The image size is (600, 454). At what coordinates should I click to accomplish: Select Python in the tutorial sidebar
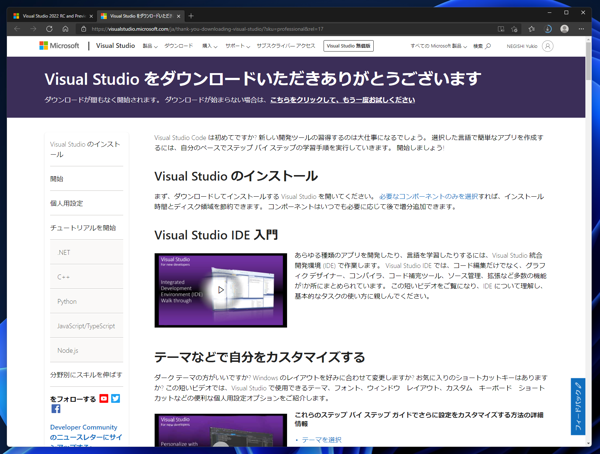[x=67, y=301]
